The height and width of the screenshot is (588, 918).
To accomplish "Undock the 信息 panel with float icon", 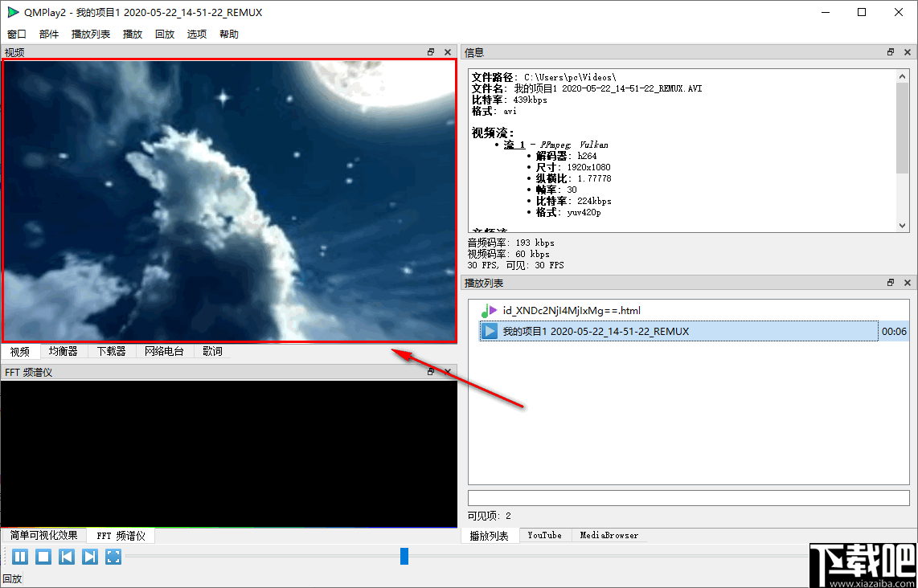I will (890, 51).
